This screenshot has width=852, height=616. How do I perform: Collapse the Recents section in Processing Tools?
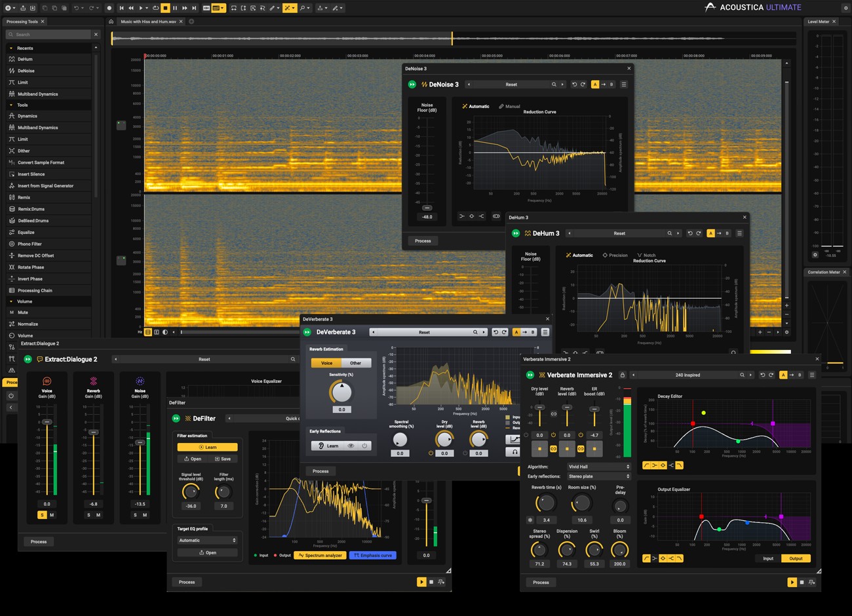click(x=11, y=48)
